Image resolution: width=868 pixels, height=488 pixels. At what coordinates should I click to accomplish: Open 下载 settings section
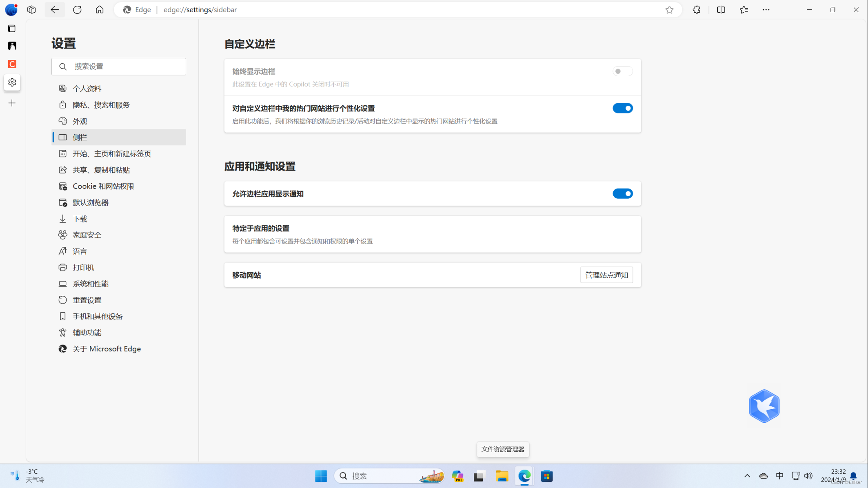[80, 218]
